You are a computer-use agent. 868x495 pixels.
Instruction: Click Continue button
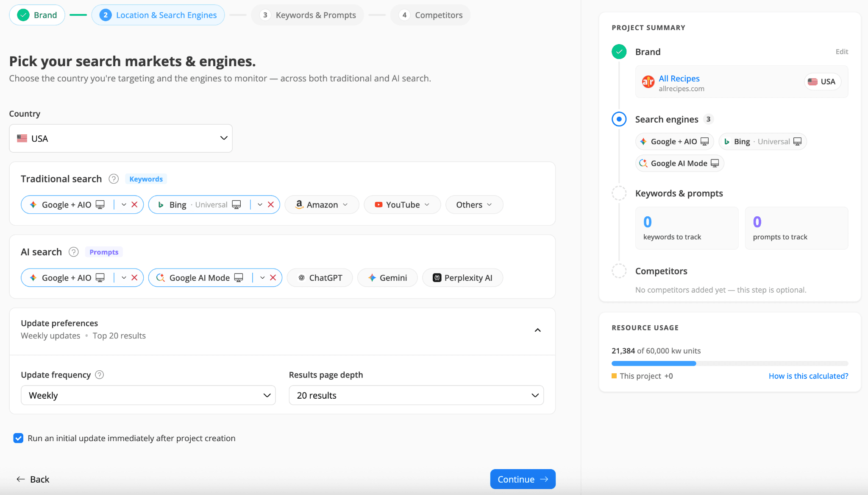click(523, 479)
